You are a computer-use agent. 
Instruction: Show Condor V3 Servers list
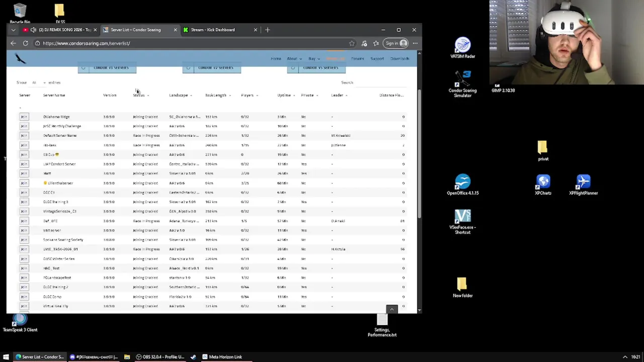coord(316,68)
